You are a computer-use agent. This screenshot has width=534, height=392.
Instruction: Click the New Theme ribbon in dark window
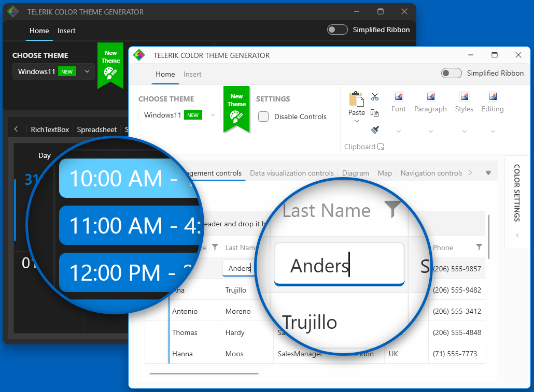pyautogui.click(x=110, y=65)
